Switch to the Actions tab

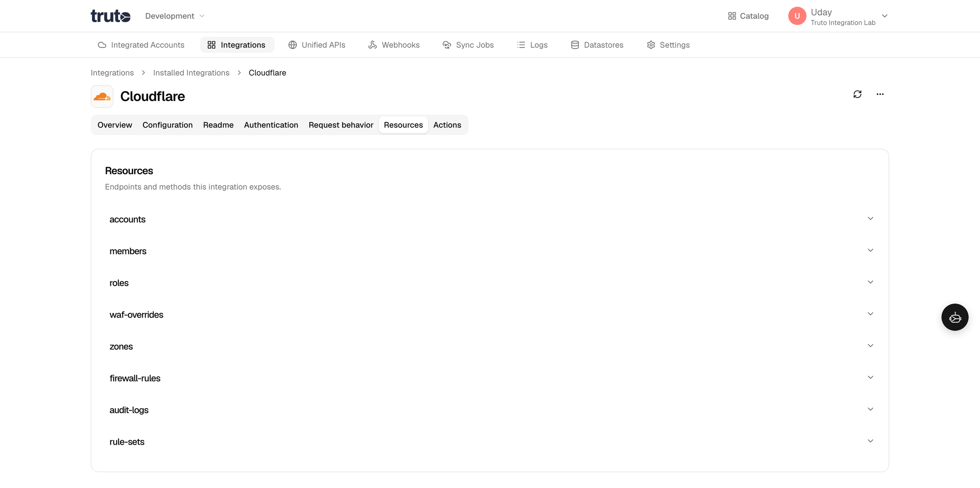tap(447, 125)
